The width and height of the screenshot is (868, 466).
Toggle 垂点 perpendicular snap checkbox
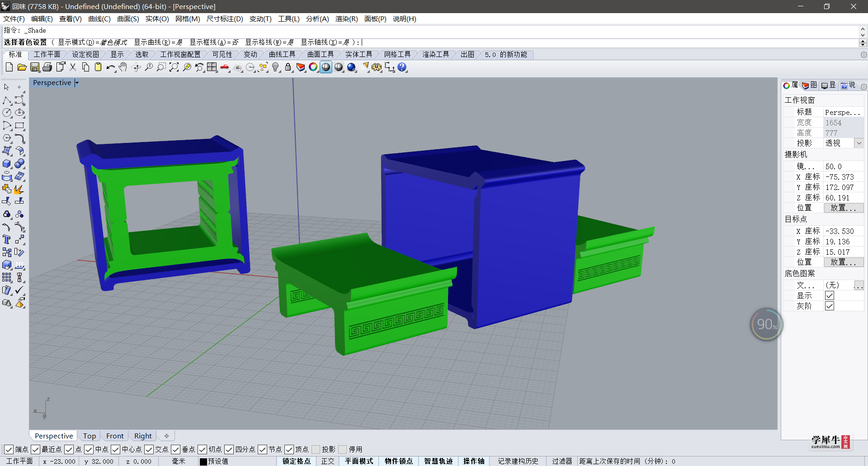point(175,449)
